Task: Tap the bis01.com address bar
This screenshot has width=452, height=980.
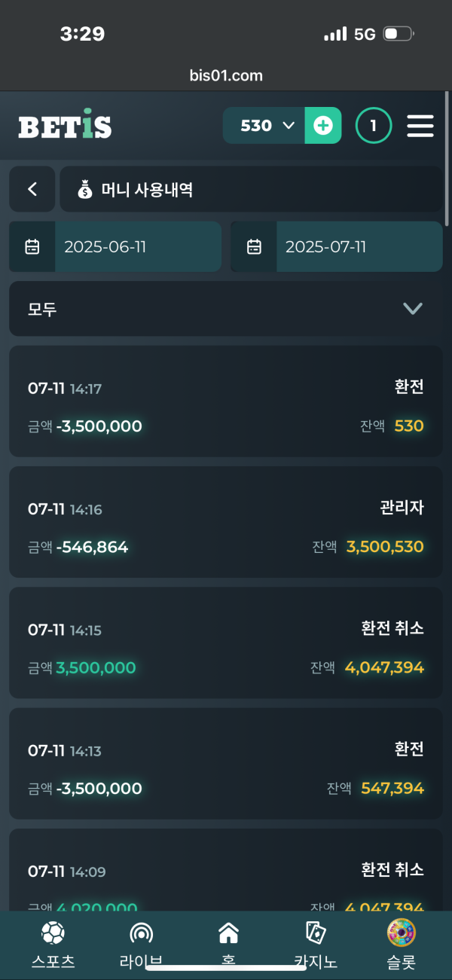Action: [x=226, y=75]
